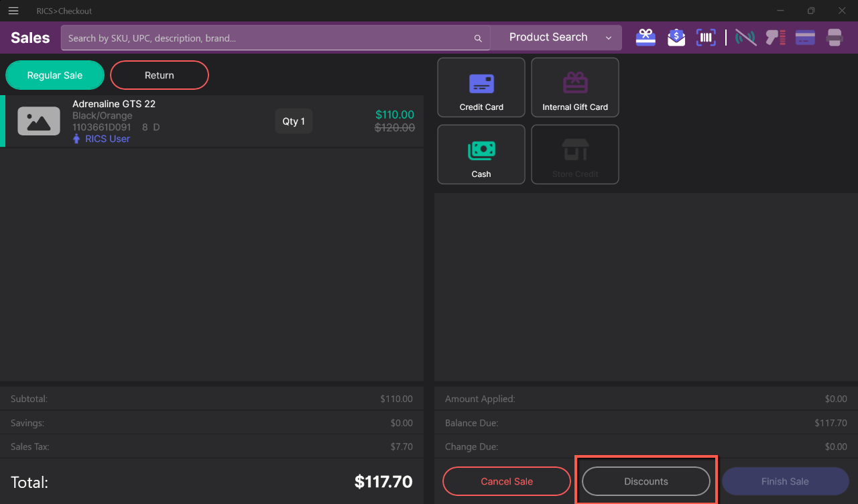Click the struck-through $120.00 price
858x504 pixels.
(395, 127)
